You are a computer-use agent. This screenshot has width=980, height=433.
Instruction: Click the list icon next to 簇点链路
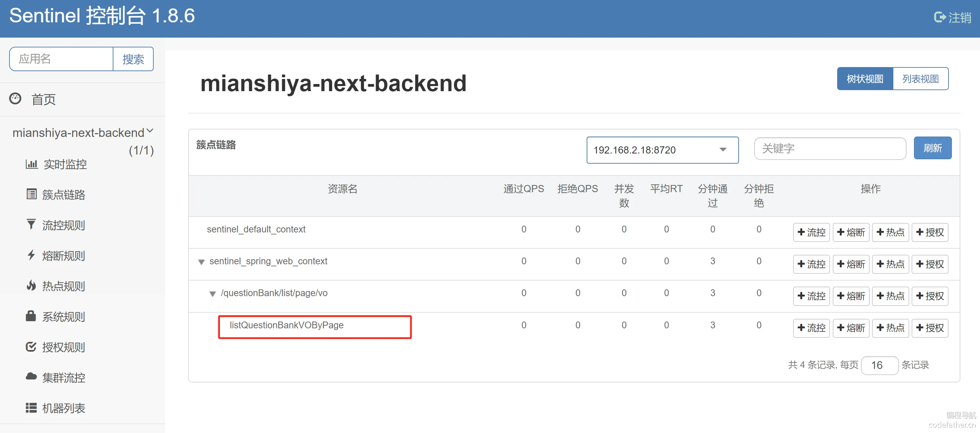(x=31, y=194)
